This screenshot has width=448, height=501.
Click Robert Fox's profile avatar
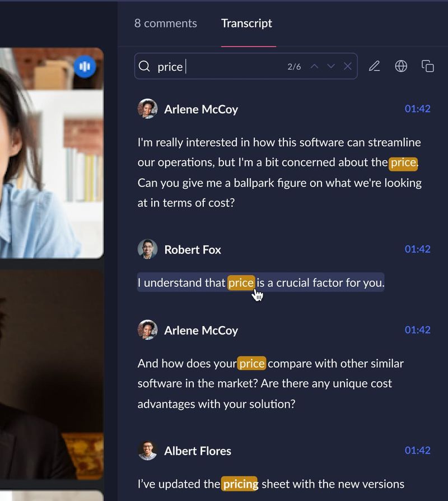pyautogui.click(x=147, y=249)
